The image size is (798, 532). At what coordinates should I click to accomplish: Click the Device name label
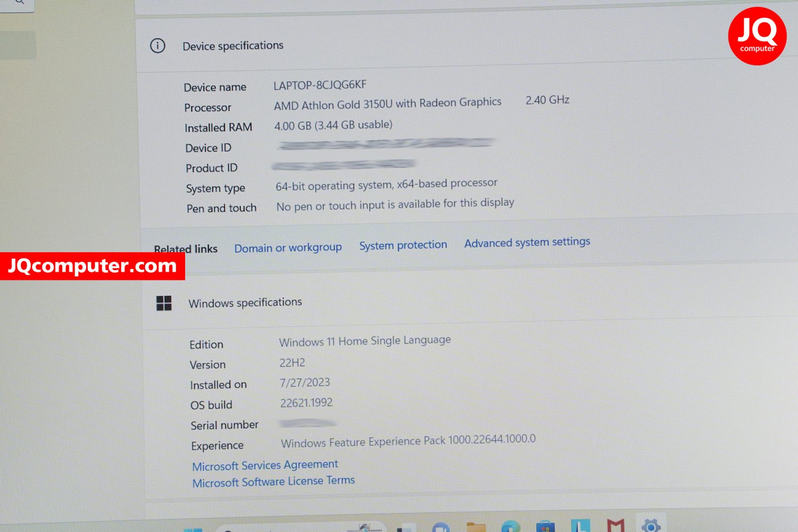coord(215,87)
